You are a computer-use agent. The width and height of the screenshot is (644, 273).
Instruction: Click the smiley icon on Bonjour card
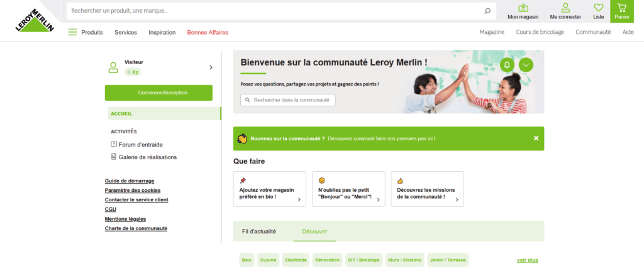[321, 181]
